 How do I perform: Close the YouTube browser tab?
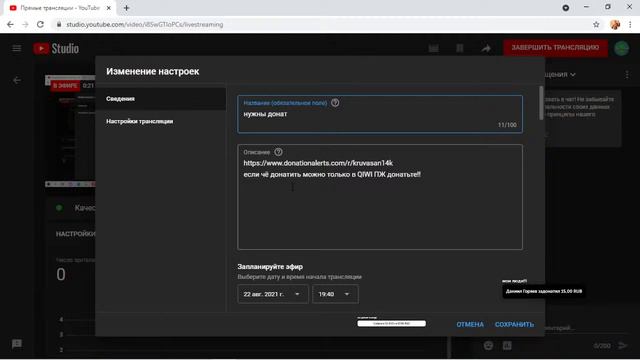pyautogui.click(x=109, y=8)
